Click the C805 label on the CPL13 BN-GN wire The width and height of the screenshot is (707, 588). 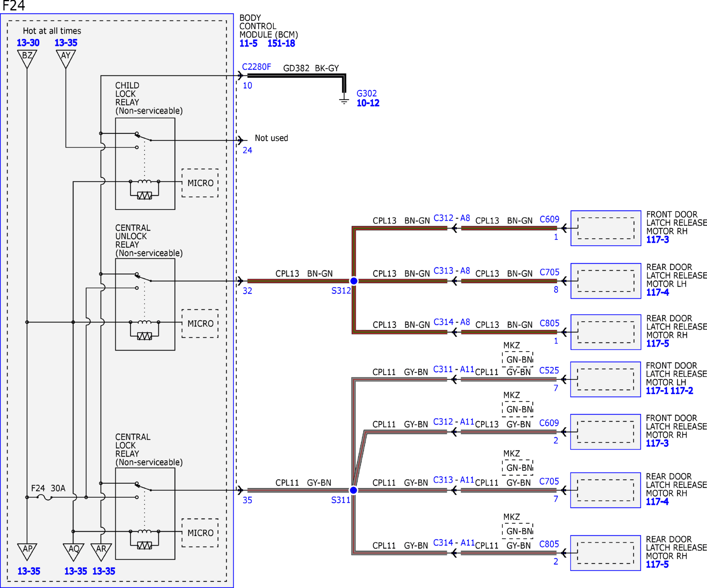coord(549,323)
